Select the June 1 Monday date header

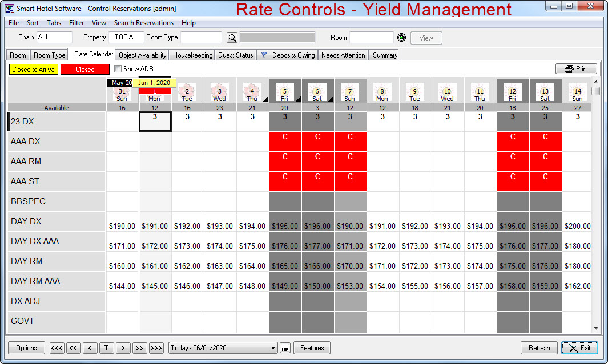155,95
